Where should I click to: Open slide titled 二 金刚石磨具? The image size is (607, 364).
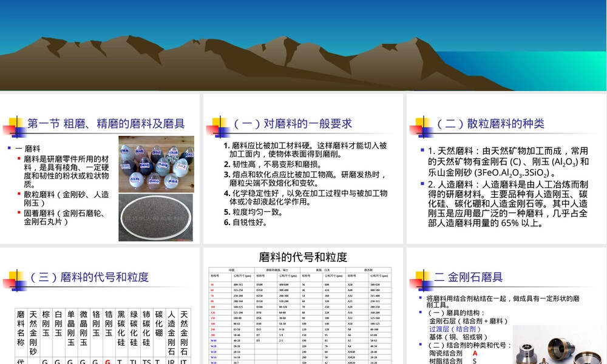tap(506, 306)
